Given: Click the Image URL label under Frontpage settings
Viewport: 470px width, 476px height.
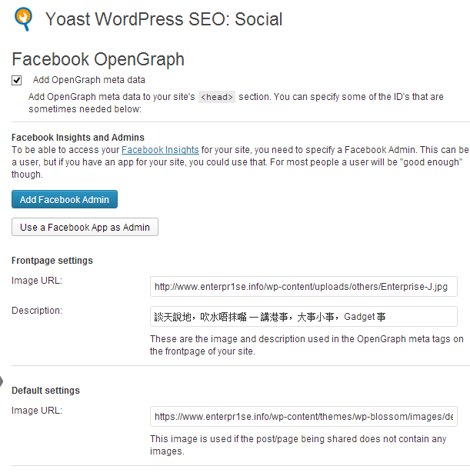Looking at the screenshot, I should [37, 280].
